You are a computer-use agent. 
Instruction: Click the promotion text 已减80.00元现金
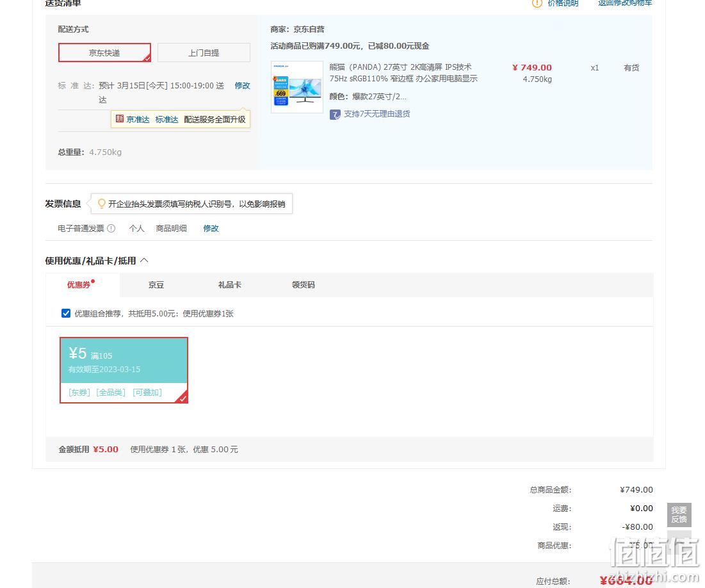(x=398, y=46)
